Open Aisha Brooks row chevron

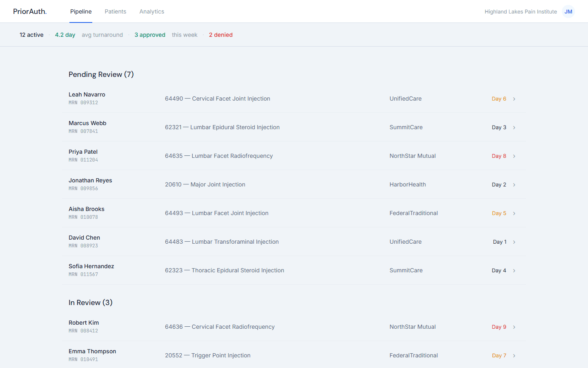tap(514, 213)
